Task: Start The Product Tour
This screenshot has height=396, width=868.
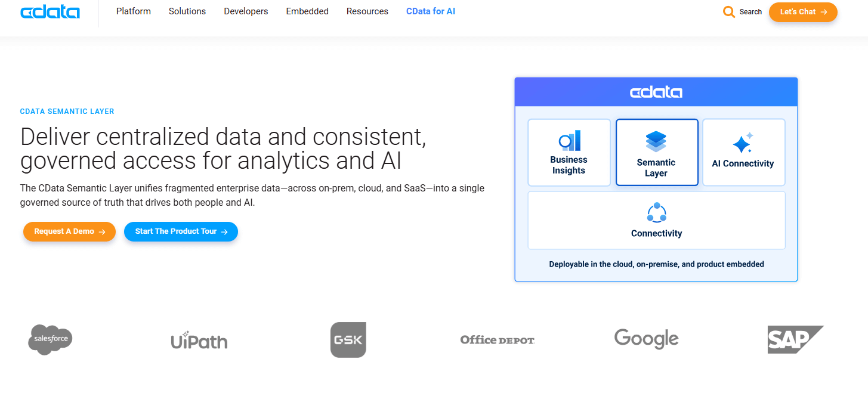Action: click(181, 231)
